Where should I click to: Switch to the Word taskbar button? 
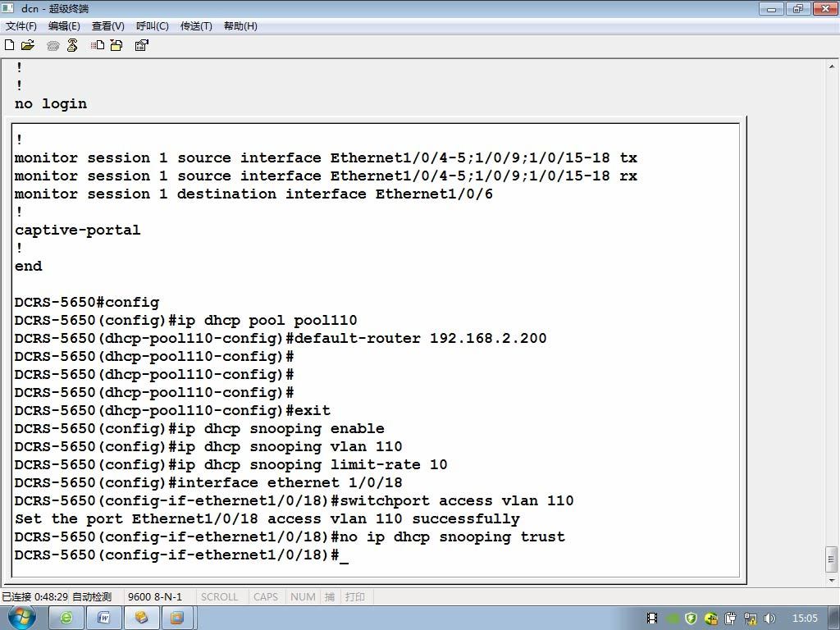104,619
